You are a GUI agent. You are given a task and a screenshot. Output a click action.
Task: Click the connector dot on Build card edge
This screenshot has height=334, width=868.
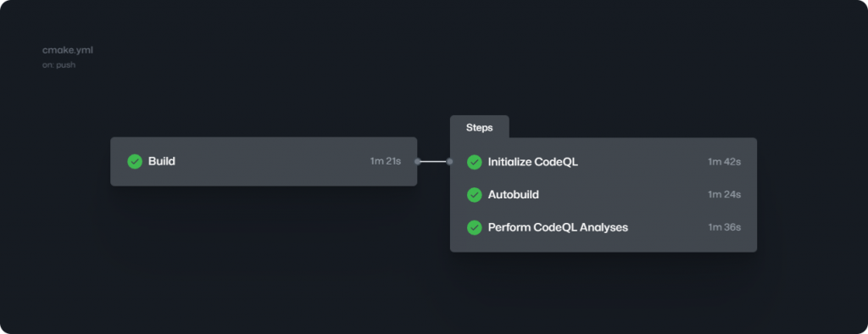click(x=418, y=162)
